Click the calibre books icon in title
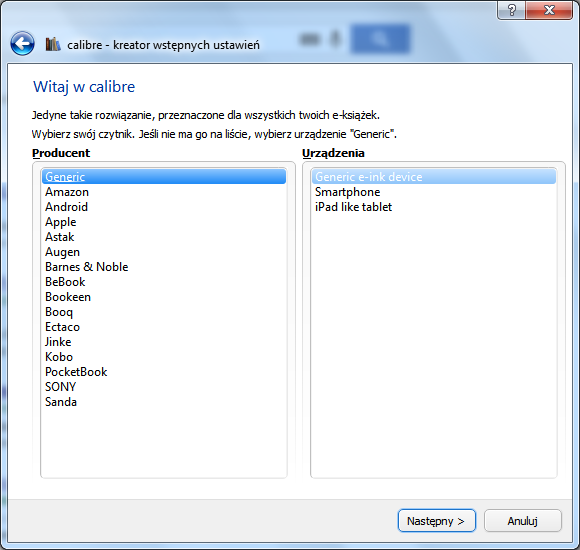 click(53, 44)
